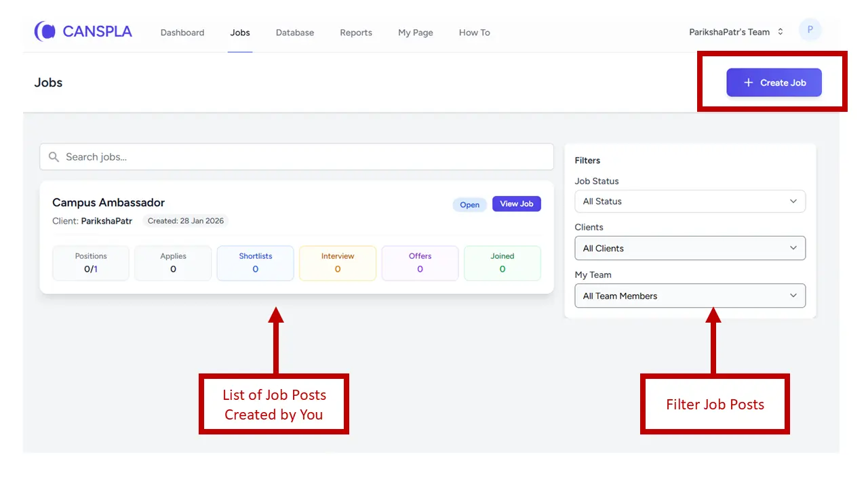The image size is (868, 488).
Task: Open the Campus Ambassador job title
Action: coord(108,203)
